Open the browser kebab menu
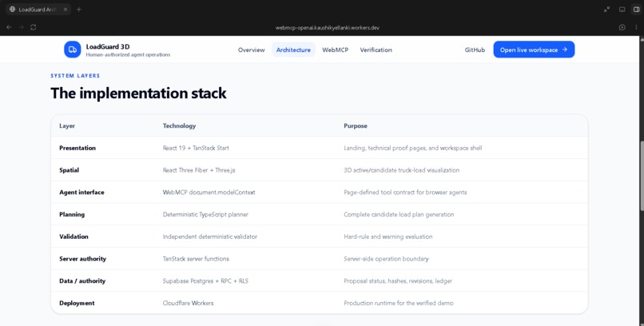Screen dimensions: 644x326 click(636, 27)
